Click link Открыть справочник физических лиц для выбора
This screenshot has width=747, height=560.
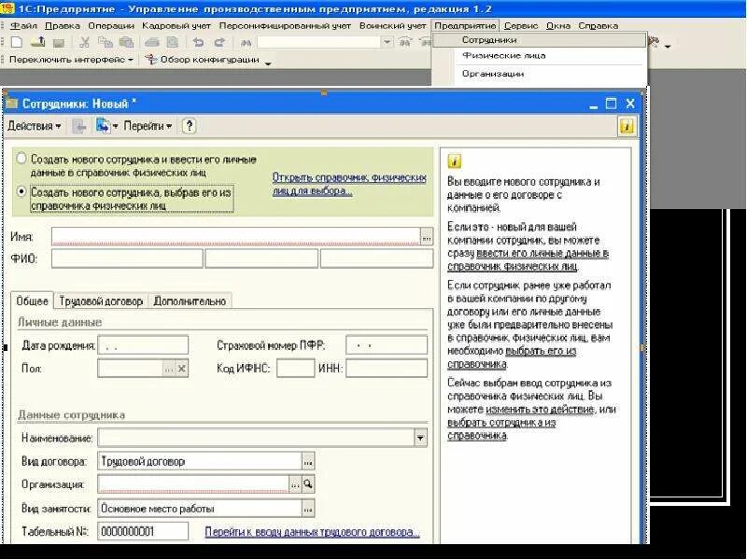tap(349, 184)
